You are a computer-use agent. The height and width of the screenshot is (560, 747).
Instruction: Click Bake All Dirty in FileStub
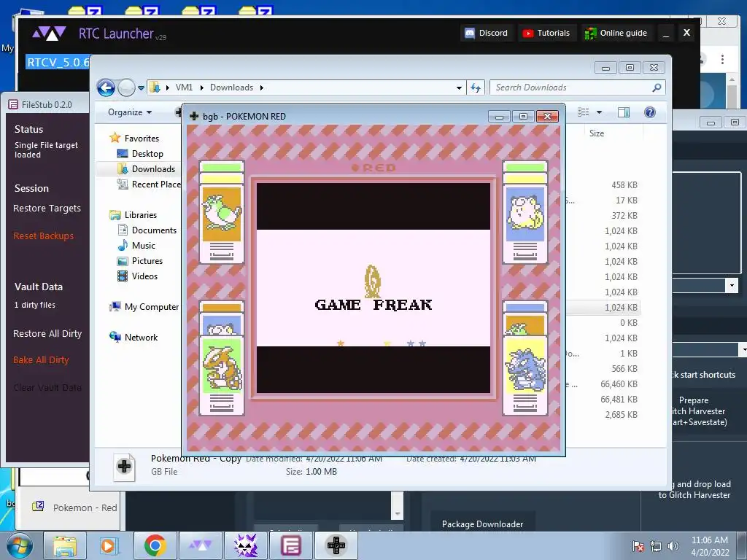click(x=41, y=360)
